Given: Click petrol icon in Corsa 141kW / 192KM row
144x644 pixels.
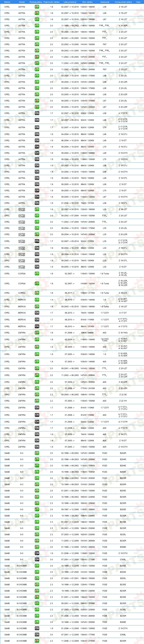Looking at the screenshot, I should click(x=37, y=284).
